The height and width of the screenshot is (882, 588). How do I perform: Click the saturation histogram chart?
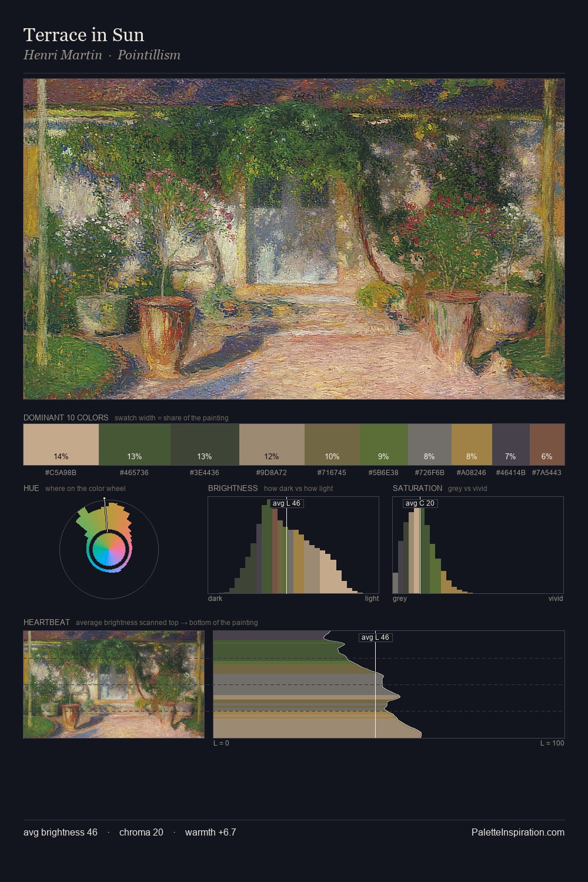pos(478,545)
